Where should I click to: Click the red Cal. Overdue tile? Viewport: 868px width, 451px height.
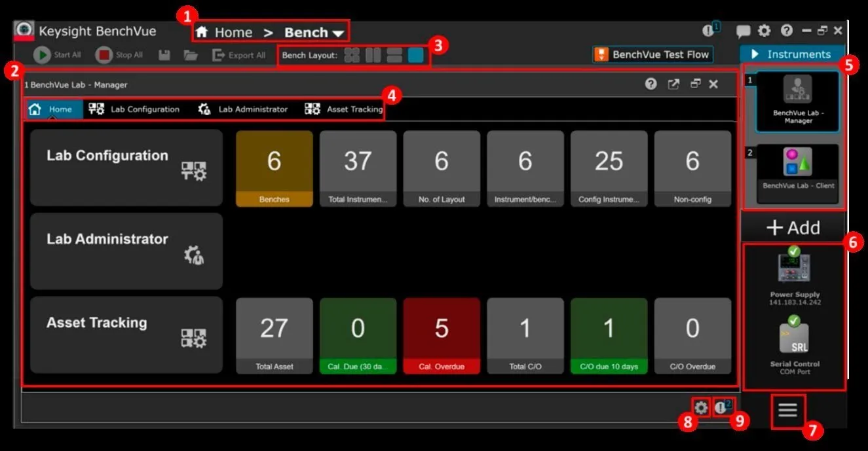pyautogui.click(x=442, y=336)
